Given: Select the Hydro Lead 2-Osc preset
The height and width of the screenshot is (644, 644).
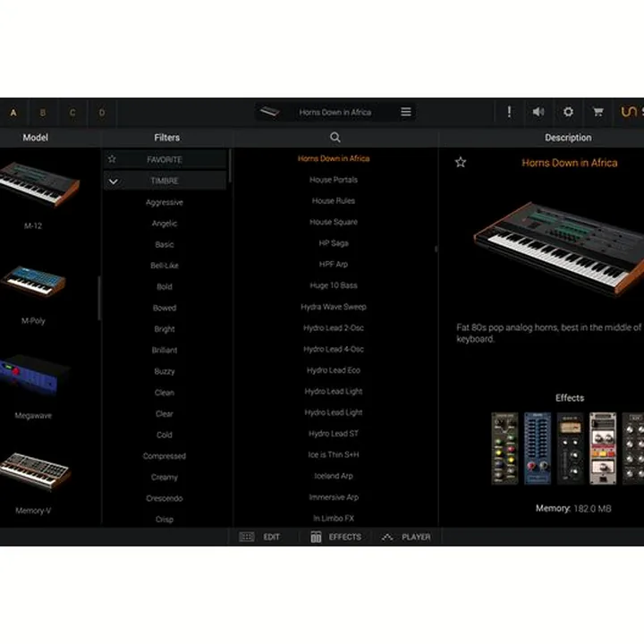Looking at the screenshot, I should click(x=334, y=327).
